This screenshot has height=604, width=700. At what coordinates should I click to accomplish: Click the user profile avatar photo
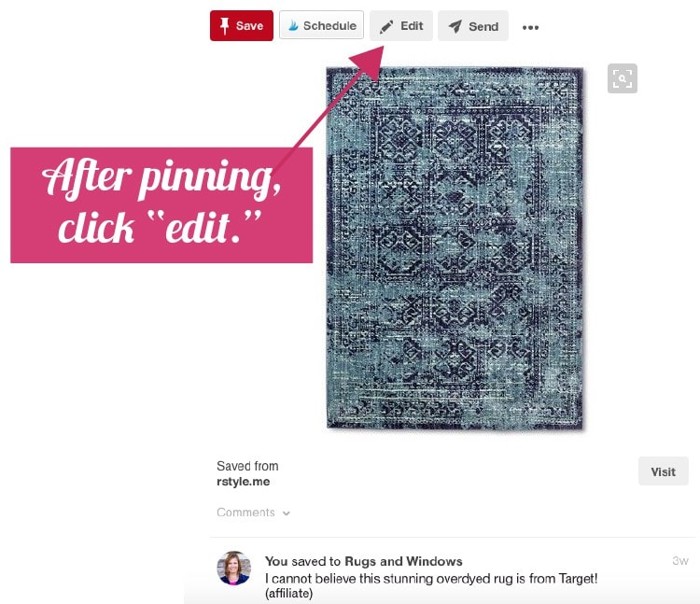click(233, 569)
